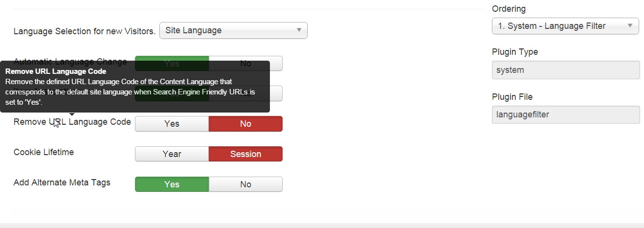Set Automatic Language Change to Yes

pos(172,64)
